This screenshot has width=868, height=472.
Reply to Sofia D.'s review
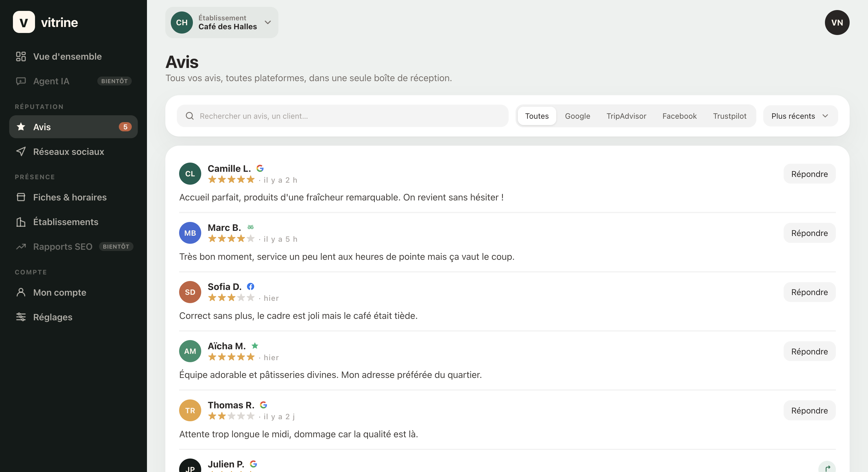809,292
